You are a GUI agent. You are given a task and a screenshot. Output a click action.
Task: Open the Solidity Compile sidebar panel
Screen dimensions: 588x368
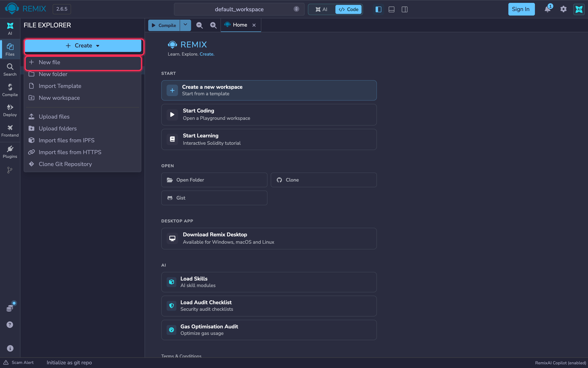point(10,90)
